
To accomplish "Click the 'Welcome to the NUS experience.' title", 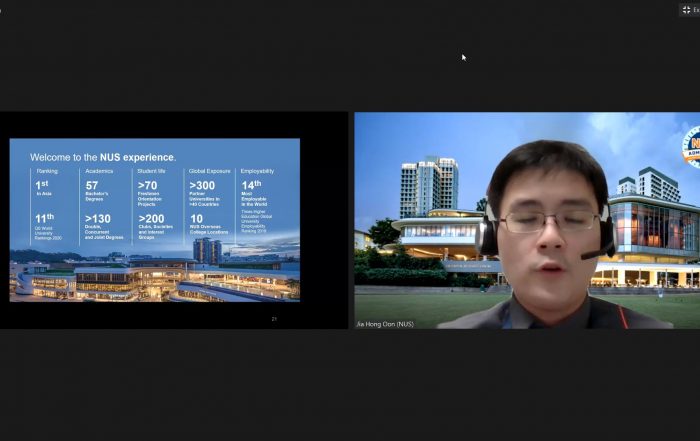I will [x=103, y=157].
